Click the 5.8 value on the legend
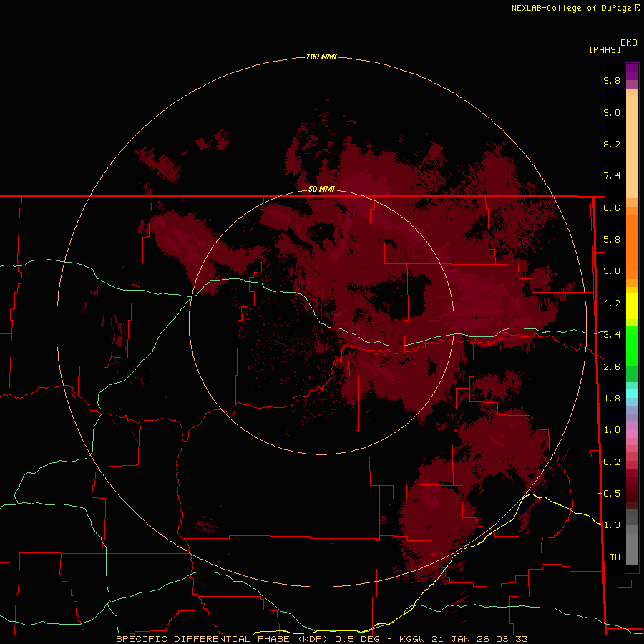The image size is (644, 644). click(612, 240)
